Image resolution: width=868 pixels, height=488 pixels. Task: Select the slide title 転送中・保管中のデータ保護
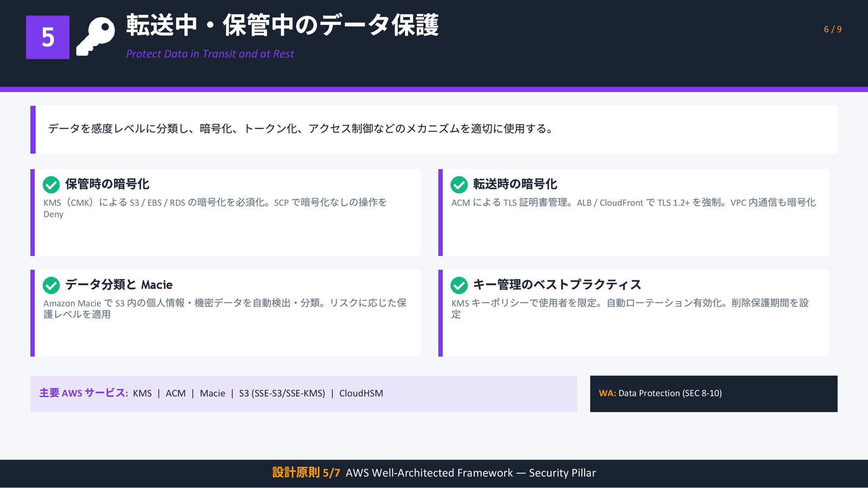282,25
